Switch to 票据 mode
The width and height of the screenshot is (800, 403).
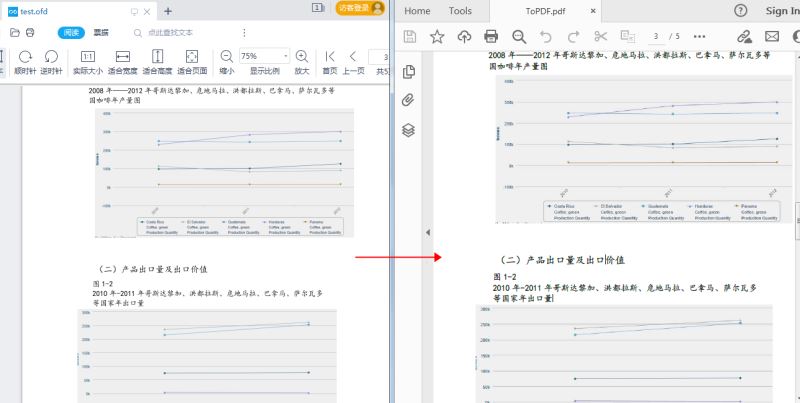point(101,33)
